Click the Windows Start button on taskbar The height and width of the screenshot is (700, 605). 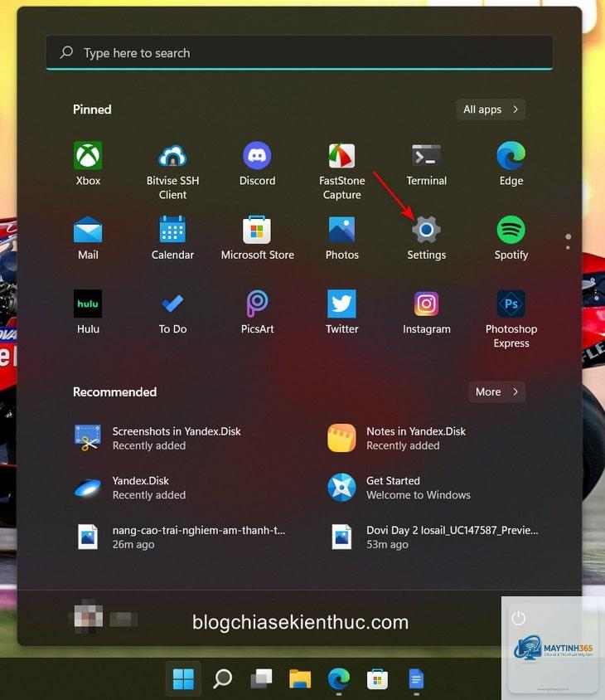[x=183, y=679]
